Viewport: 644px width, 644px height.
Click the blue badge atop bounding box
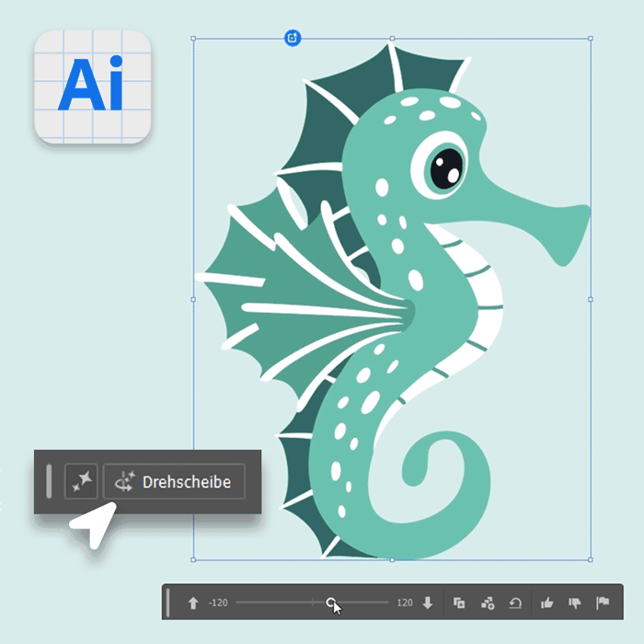pyautogui.click(x=293, y=38)
